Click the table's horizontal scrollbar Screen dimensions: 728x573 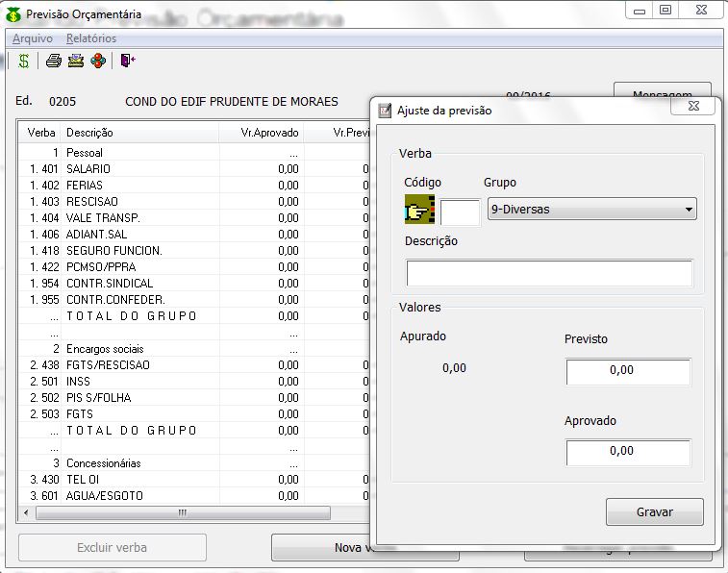point(183,512)
